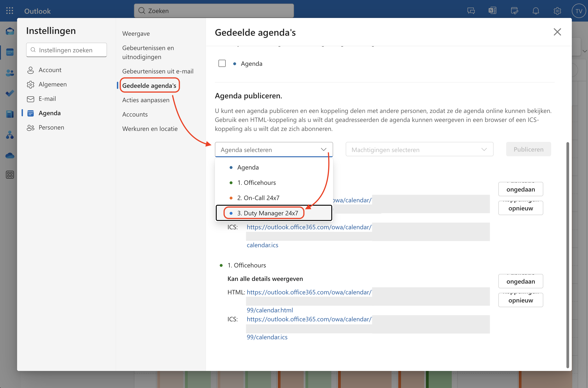Image resolution: width=588 pixels, height=388 pixels.
Task: Open the OneNote feed icon
Action: pyautogui.click(x=492, y=11)
